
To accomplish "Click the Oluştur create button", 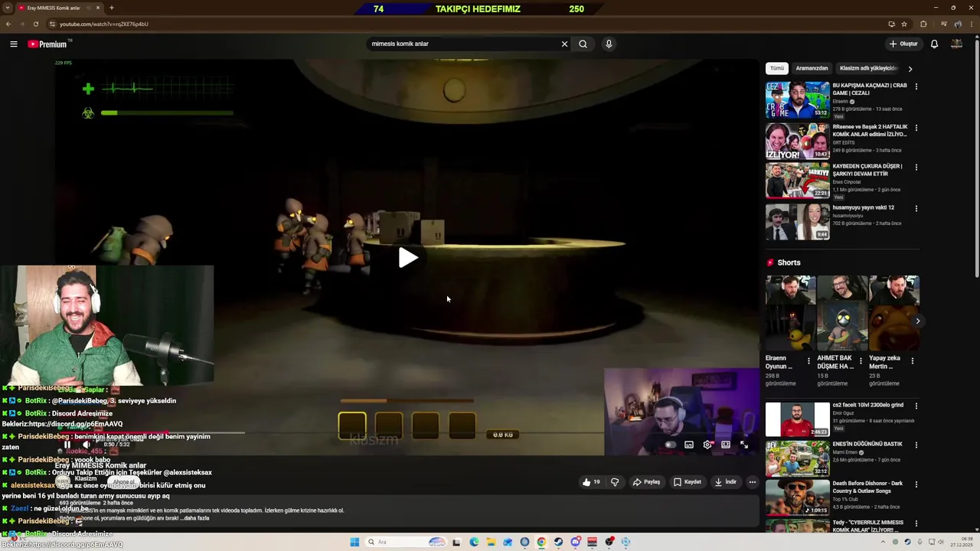I will point(903,44).
